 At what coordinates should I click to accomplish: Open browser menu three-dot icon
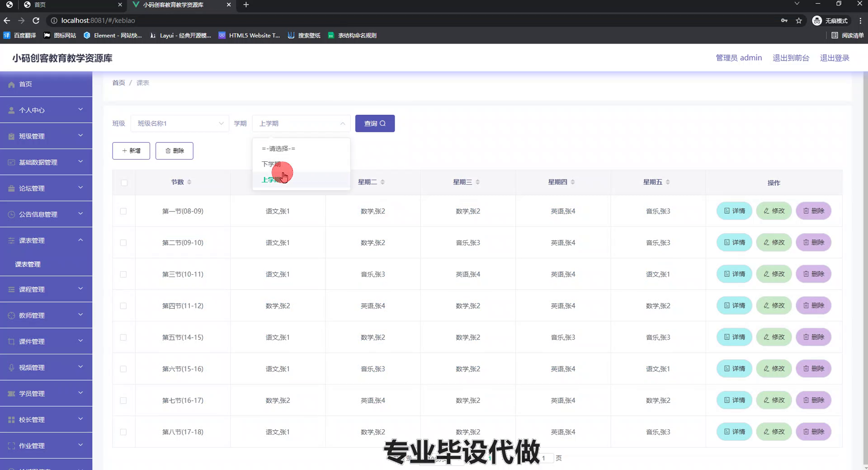(x=860, y=20)
